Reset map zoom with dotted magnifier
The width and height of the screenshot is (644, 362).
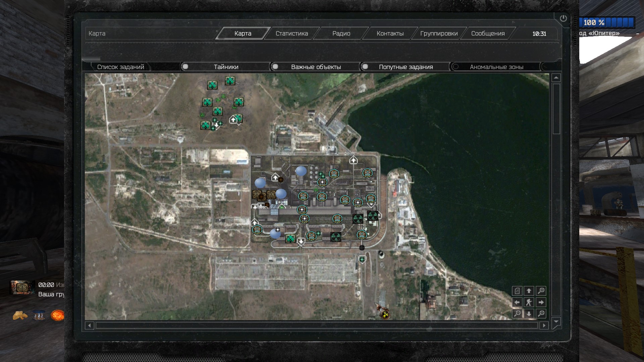541,314
